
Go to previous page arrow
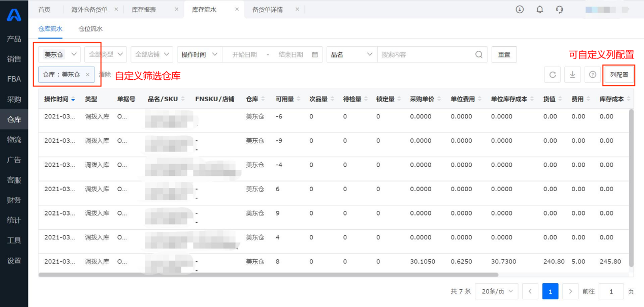point(530,291)
